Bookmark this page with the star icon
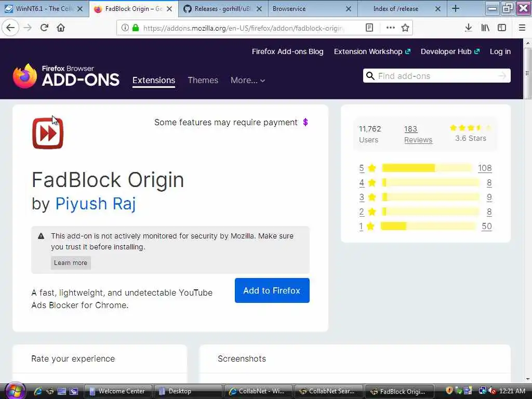Screen dimensions: 532x399 (x=405, y=28)
